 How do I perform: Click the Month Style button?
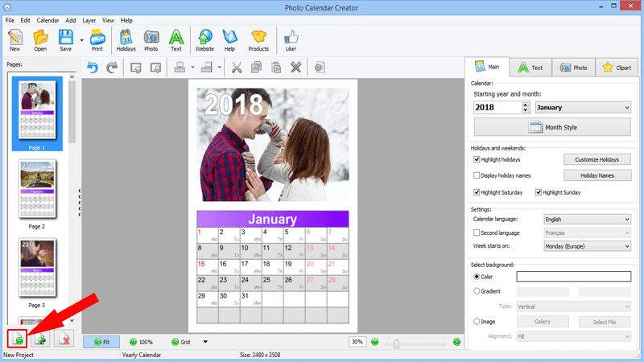[552, 127]
